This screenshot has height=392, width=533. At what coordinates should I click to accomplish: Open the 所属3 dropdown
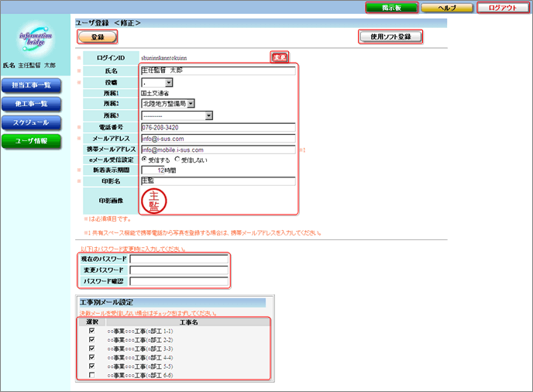coord(177,116)
